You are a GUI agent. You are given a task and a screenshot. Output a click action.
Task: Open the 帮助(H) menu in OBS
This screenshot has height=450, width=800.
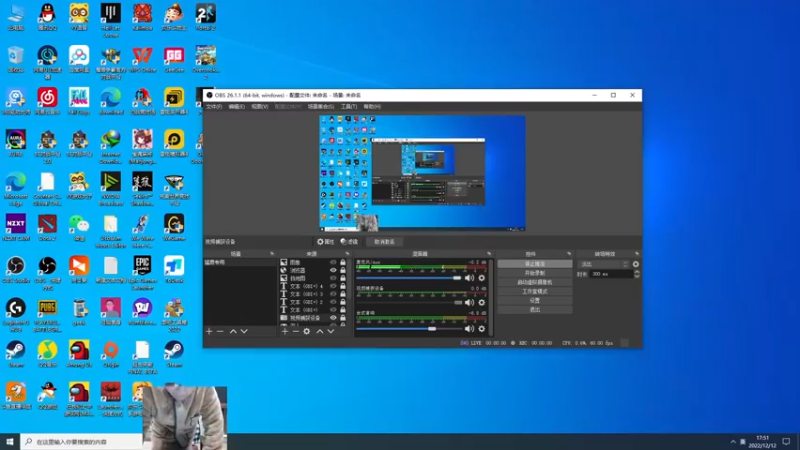(372, 107)
